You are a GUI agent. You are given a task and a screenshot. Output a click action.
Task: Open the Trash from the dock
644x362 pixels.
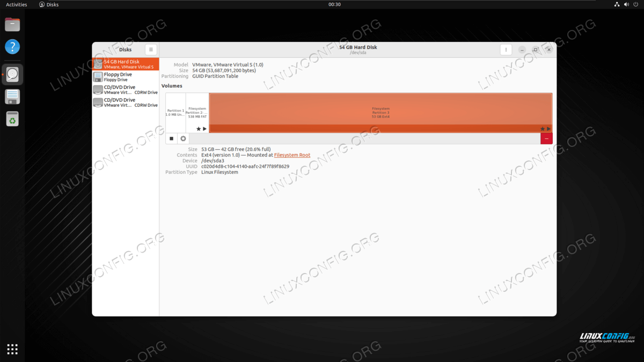tap(12, 119)
